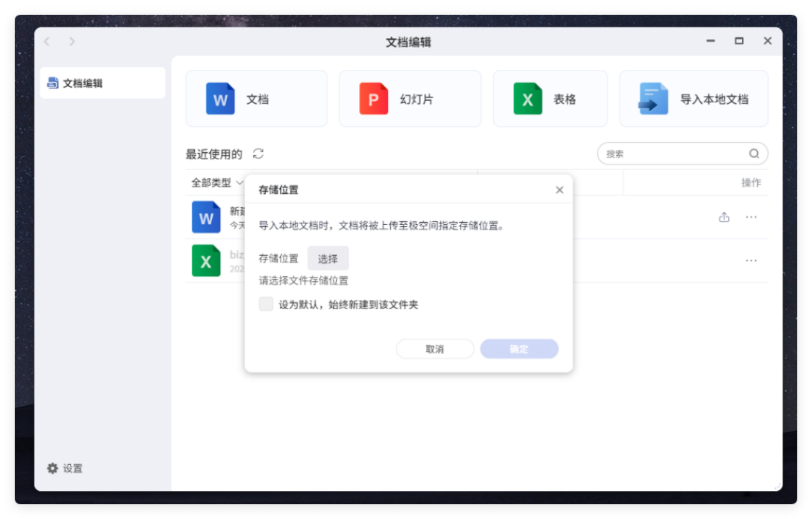Go back with the left arrow
Screen dimensions: 812x519
click(47, 42)
